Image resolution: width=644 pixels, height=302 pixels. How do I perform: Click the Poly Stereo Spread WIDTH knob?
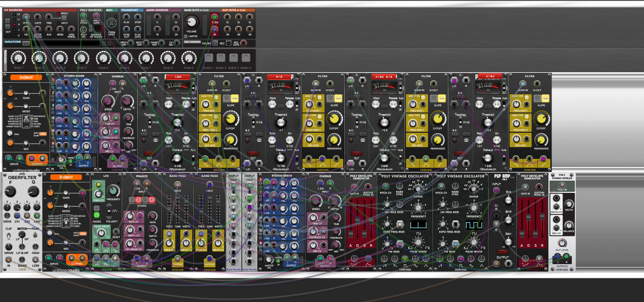click(x=569, y=204)
